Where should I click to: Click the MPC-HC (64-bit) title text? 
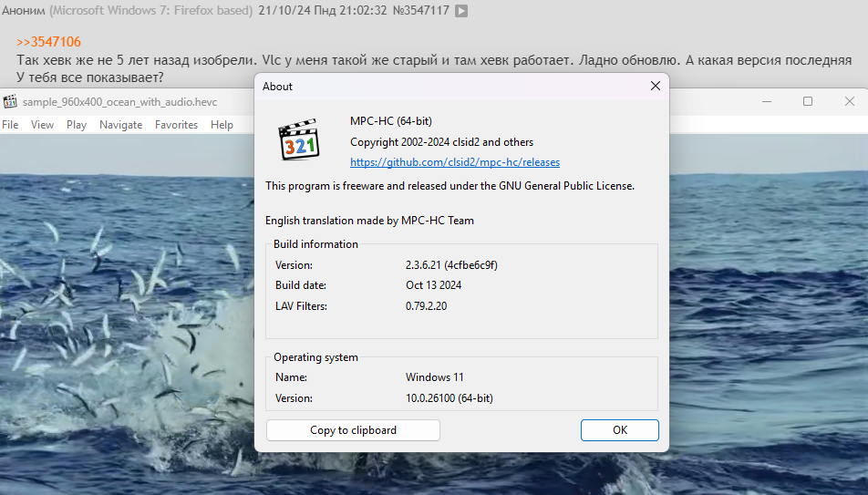[x=391, y=120]
